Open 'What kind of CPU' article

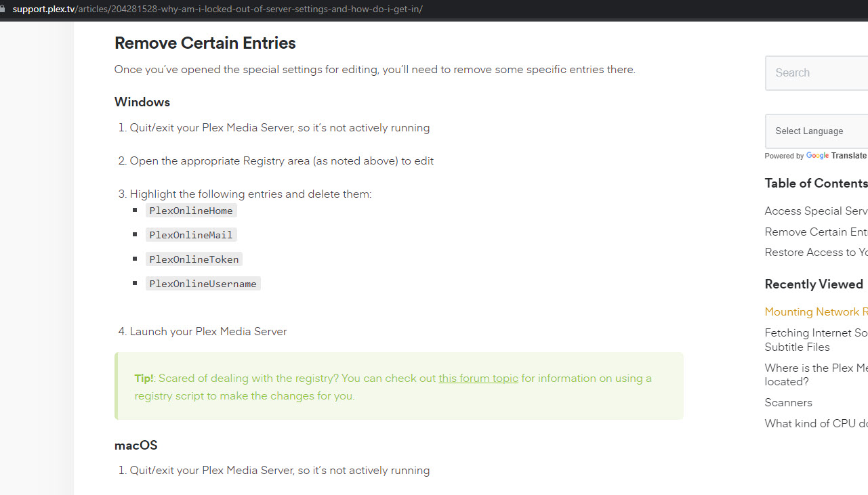point(817,423)
